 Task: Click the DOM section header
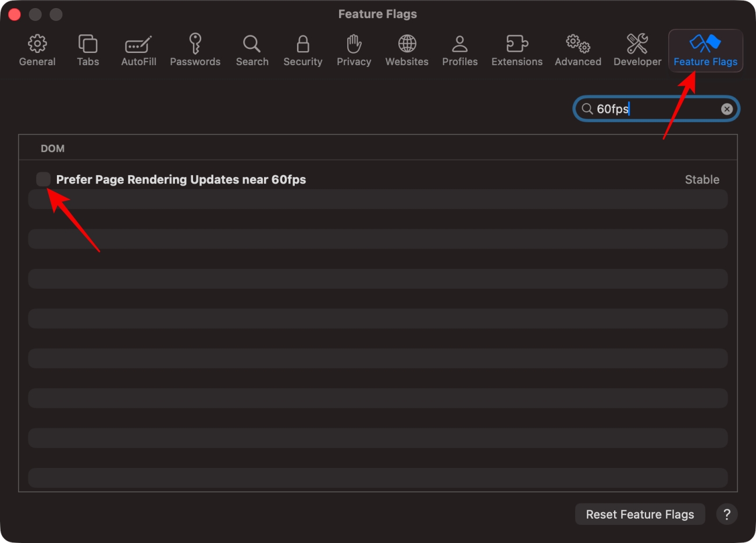[52, 148]
